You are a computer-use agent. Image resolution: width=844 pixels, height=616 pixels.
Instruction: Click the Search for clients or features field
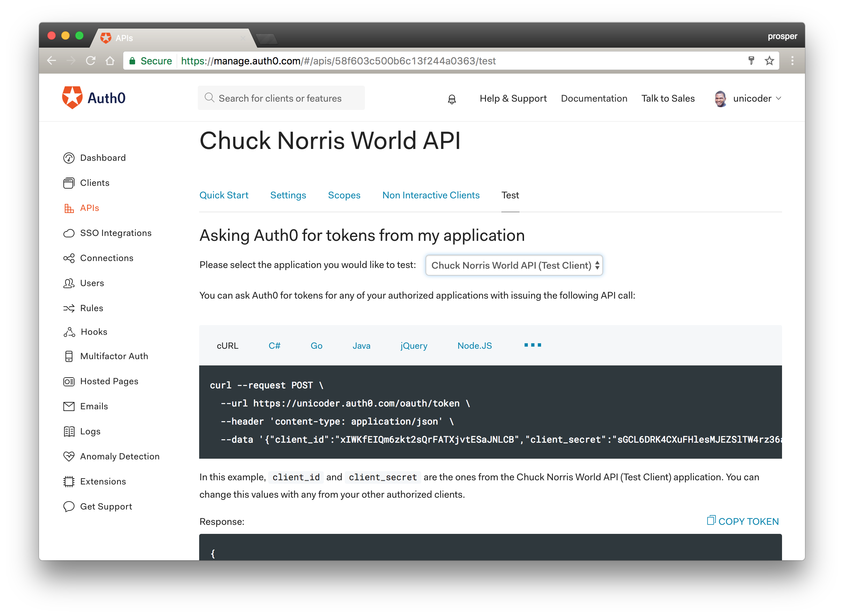click(281, 98)
